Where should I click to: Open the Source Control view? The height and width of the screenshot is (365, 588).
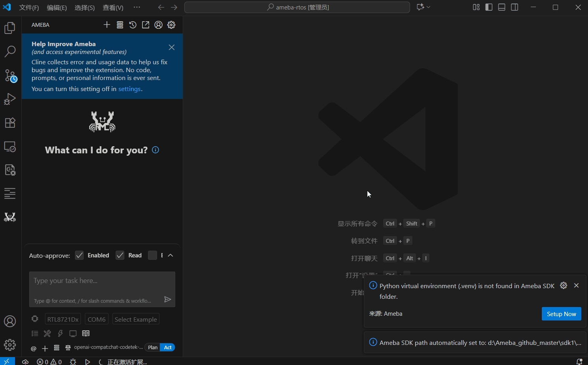(x=10, y=75)
